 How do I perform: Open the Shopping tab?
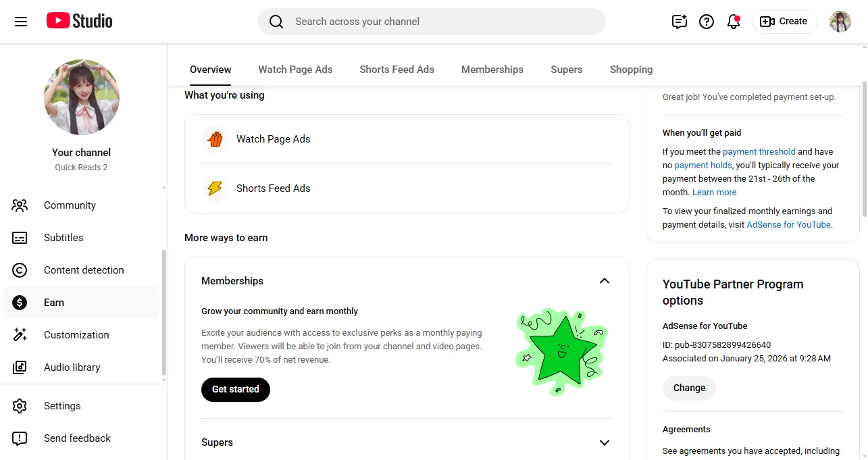pos(631,70)
